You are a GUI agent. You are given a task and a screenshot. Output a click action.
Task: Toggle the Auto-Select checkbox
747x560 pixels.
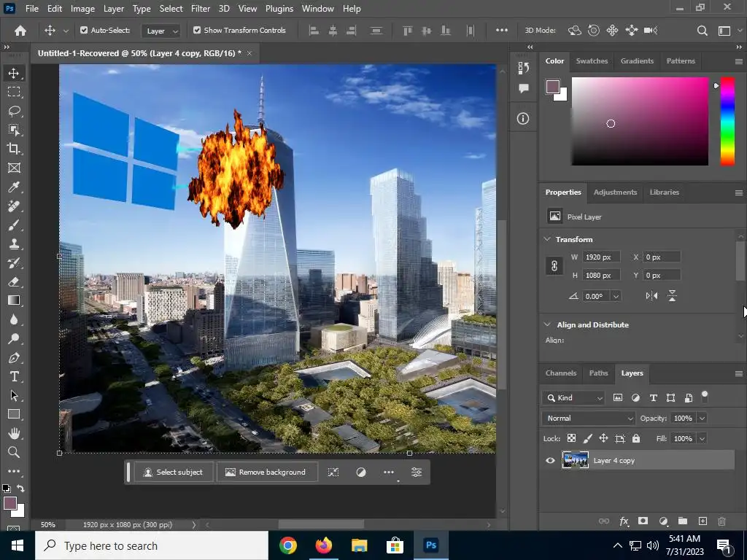pos(84,30)
